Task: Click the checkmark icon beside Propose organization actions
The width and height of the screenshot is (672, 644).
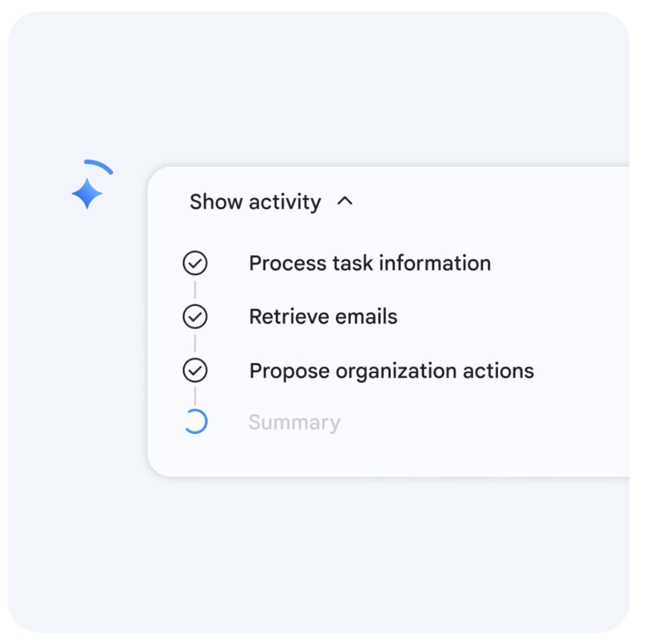Action: 195,370
